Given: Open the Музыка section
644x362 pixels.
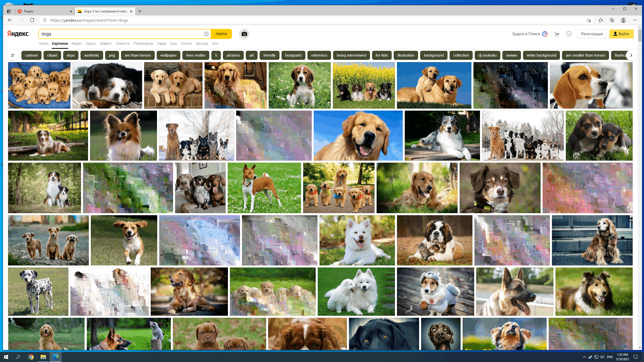Looking at the screenshot, I should point(202,43).
